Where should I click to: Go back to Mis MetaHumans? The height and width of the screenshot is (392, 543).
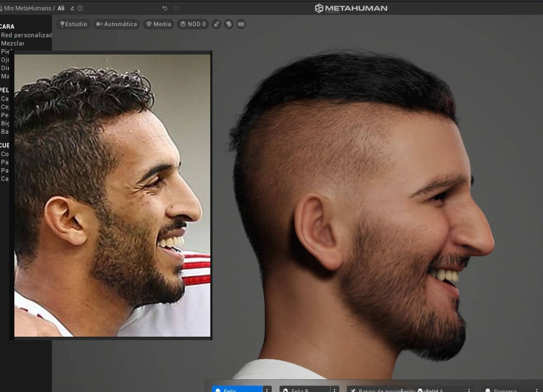pos(27,8)
